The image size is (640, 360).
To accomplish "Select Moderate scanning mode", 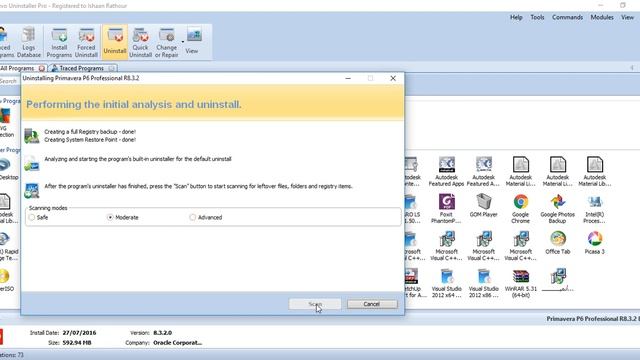I will tap(122, 218).
